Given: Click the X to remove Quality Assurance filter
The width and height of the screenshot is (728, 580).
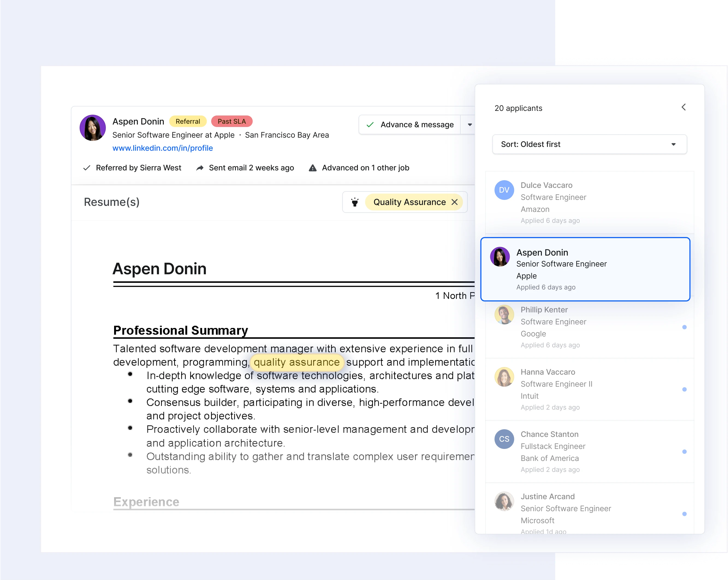Looking at the screenshot, I should [455, 202].
